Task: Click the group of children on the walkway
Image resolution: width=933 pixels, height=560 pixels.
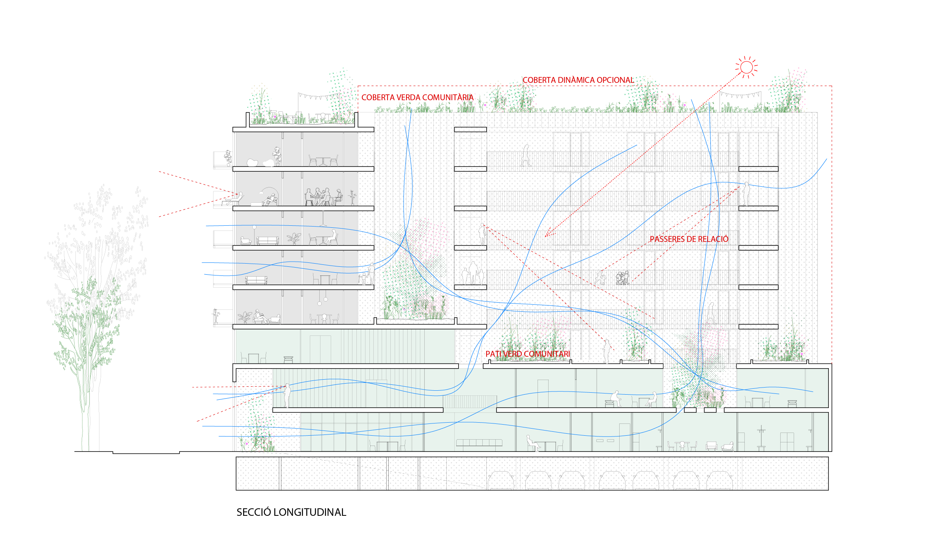Action: (x=622, y=278)
